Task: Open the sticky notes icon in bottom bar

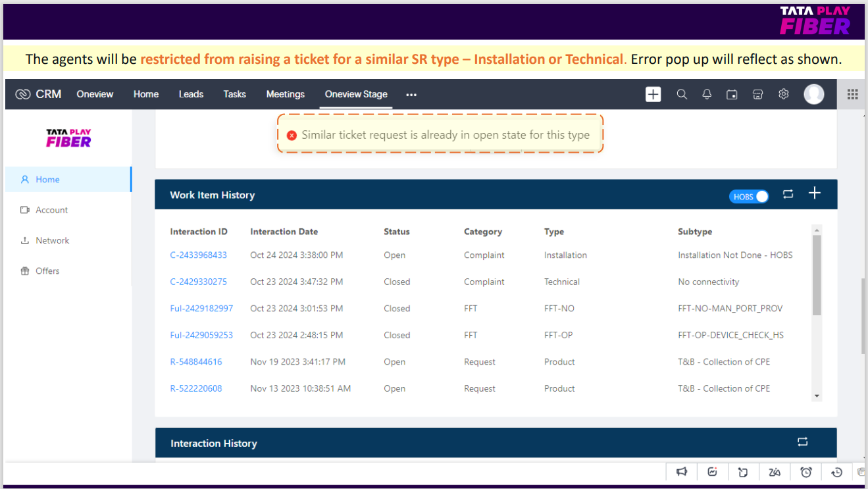Action: (743, 471)
